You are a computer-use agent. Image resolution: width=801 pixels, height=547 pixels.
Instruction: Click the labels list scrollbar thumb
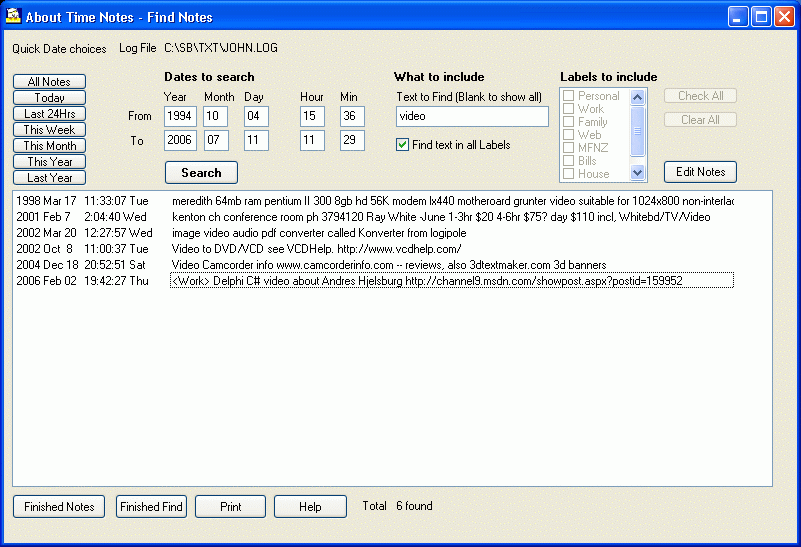tap(638, 131)
